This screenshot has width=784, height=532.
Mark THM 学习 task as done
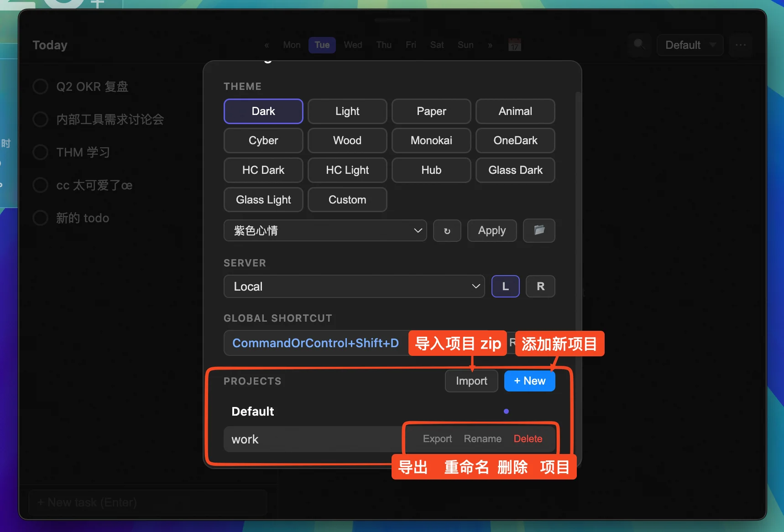(x=41, y=152)
